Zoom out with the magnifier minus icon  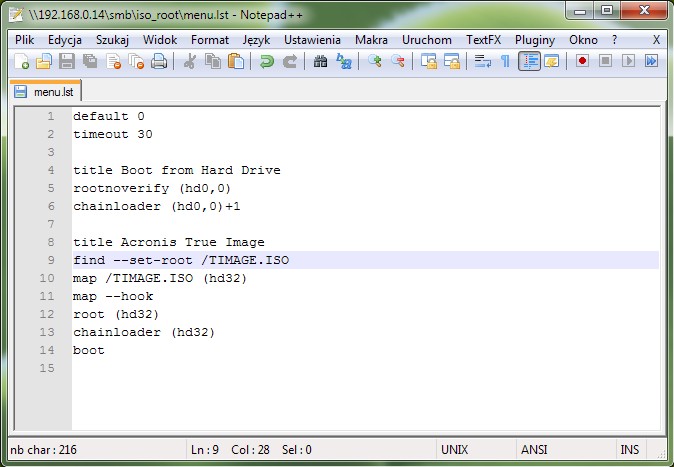tap(398, 61)
